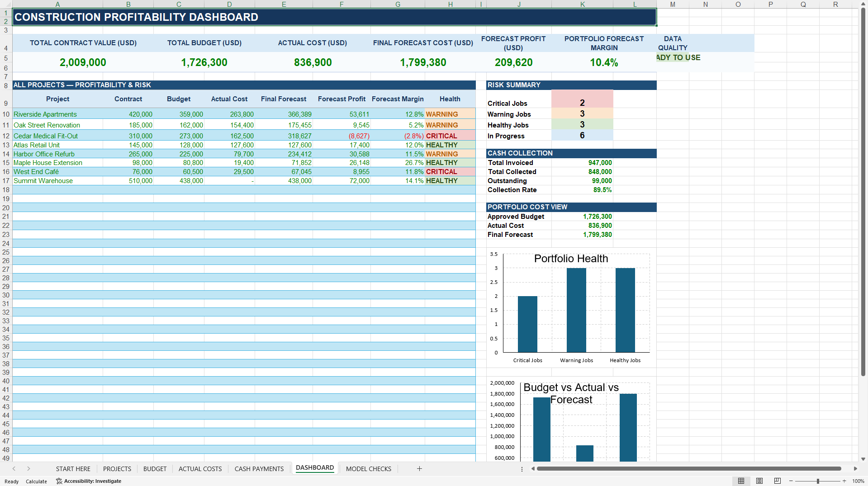Switch to Page Break Preview
The height and width of the screenshot is (486, 868).
pyautogui.click(x=778, y=481)
